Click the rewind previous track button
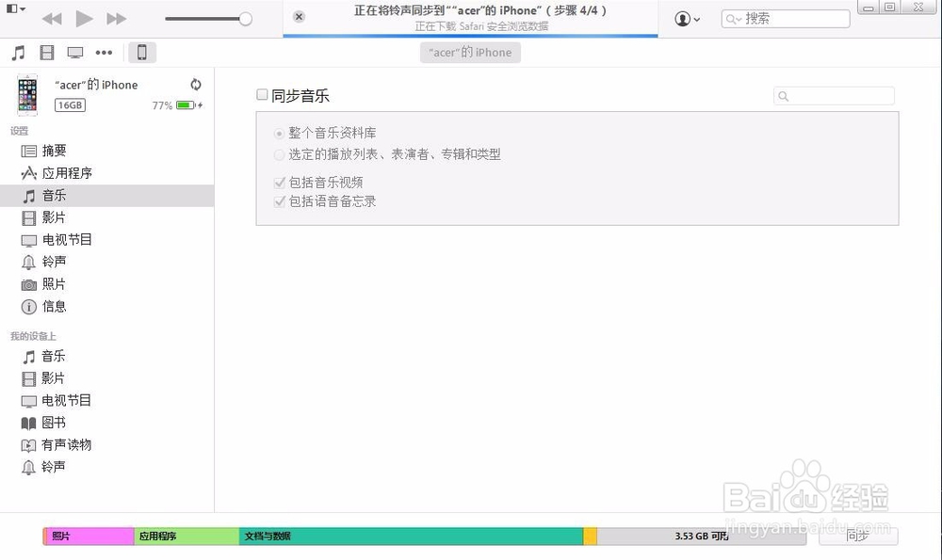Image resolution: width=942 pixels, height=560 pixels. [52, 19]
